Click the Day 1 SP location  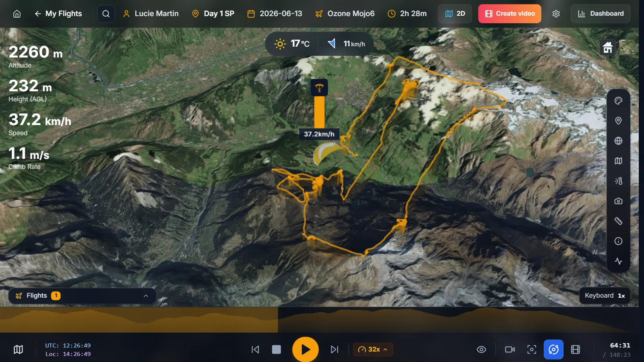coord(213,14)
